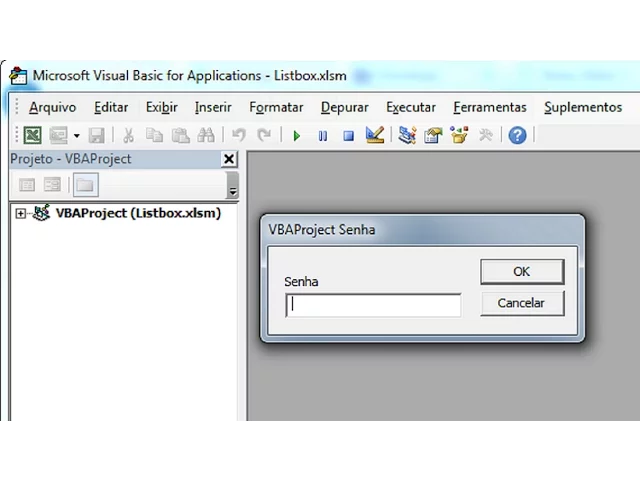This screenshot has height=480, width=640.
Task: Open the Executar menu
Action: (411, 107)
